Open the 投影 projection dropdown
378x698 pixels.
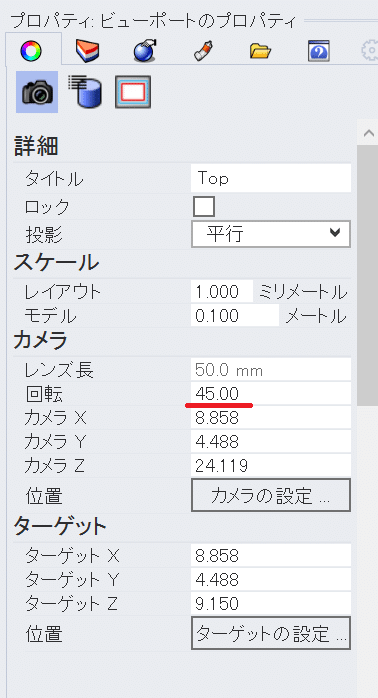271,234
